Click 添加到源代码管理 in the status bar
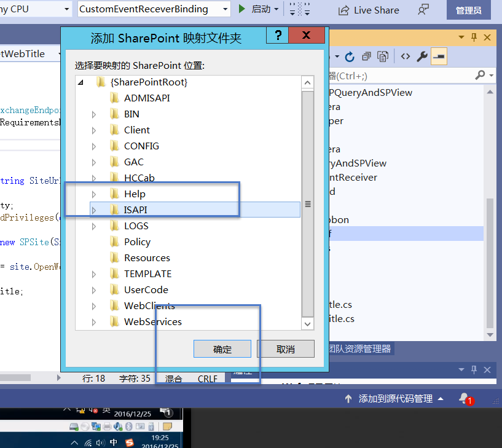Viewport: 502px width, 448px height. 395,398
